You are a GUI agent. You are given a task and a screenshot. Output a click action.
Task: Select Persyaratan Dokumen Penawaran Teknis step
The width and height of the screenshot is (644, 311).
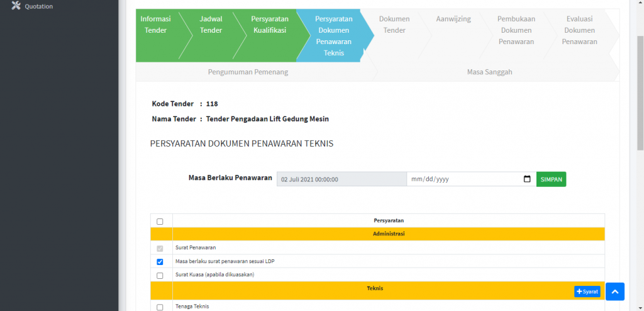click(333, 36)
